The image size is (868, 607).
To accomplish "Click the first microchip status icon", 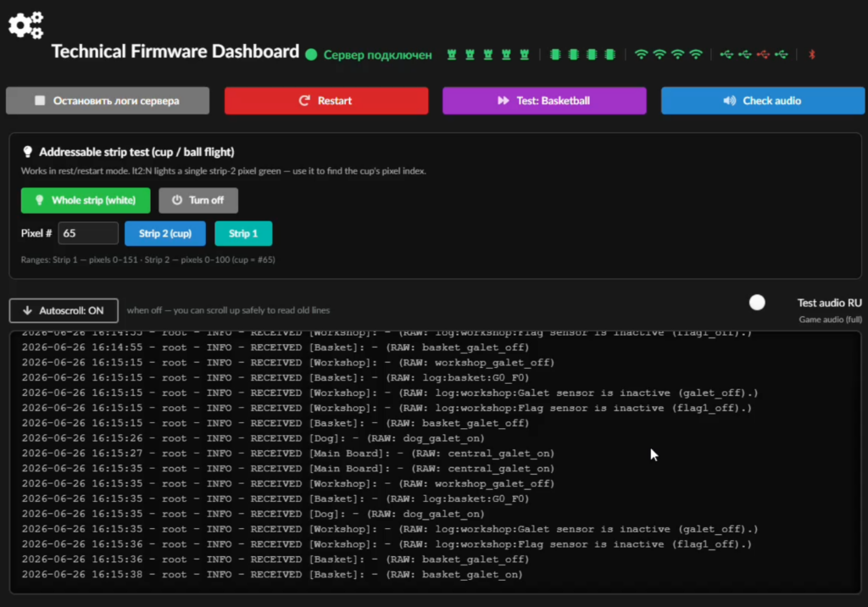I will (x=555, y=54).
